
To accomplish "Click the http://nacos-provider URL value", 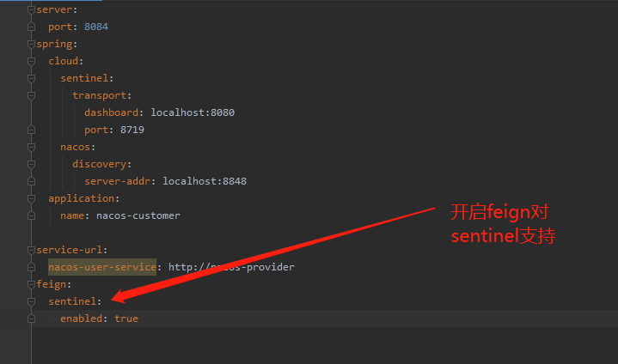I will [231, 267].
